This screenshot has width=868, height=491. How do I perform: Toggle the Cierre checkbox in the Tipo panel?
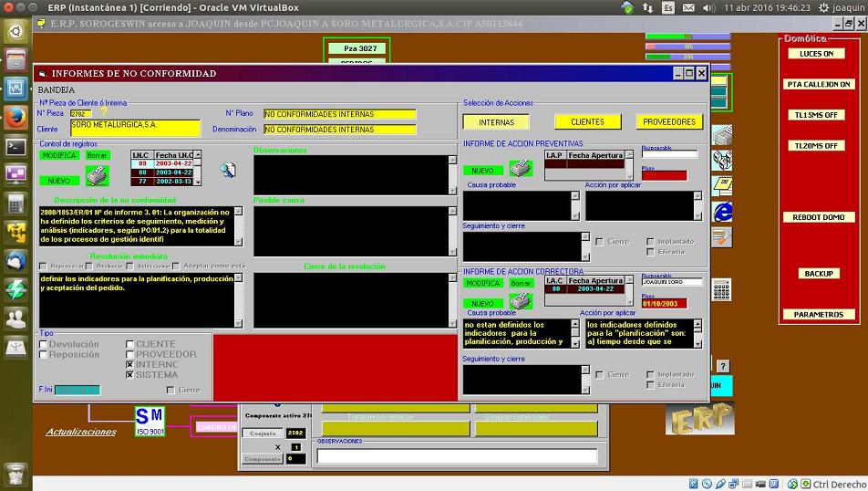coord(170,390)
